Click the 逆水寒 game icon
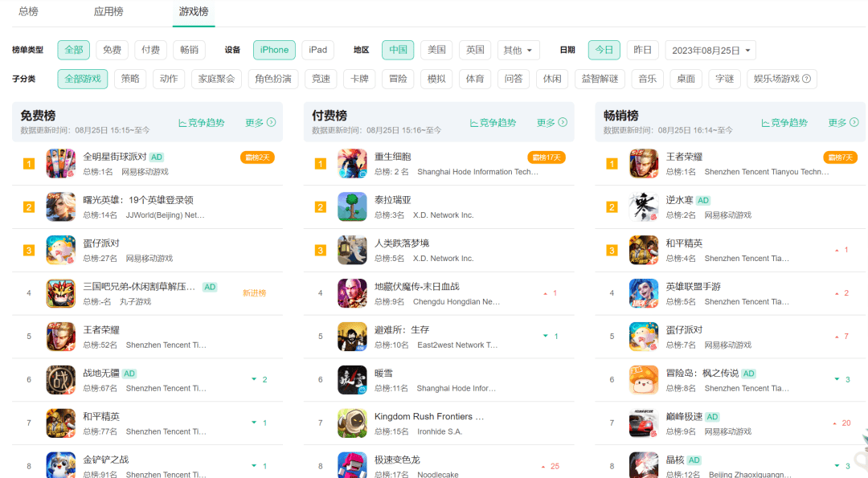 pyautogui.click(x=644, y=206)
